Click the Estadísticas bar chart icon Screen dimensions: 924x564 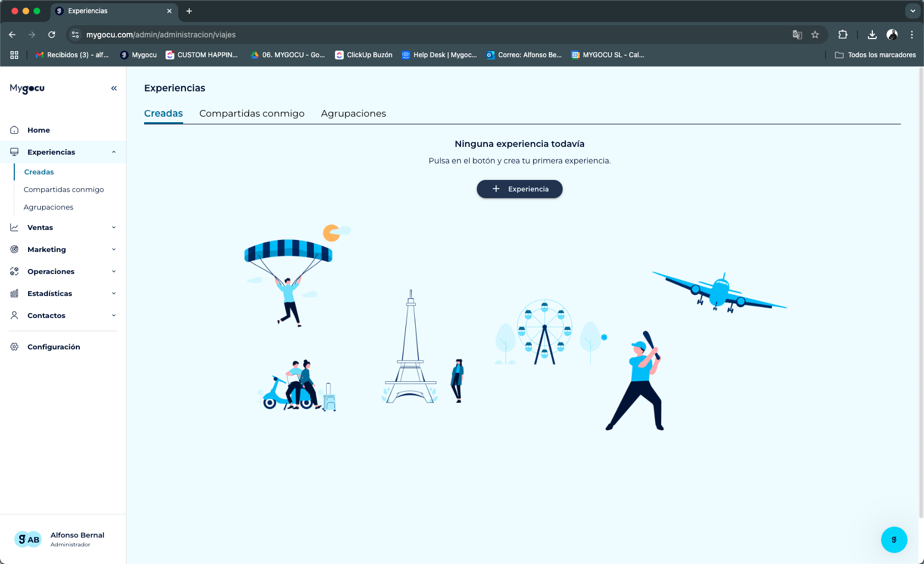tap(14, 293)
